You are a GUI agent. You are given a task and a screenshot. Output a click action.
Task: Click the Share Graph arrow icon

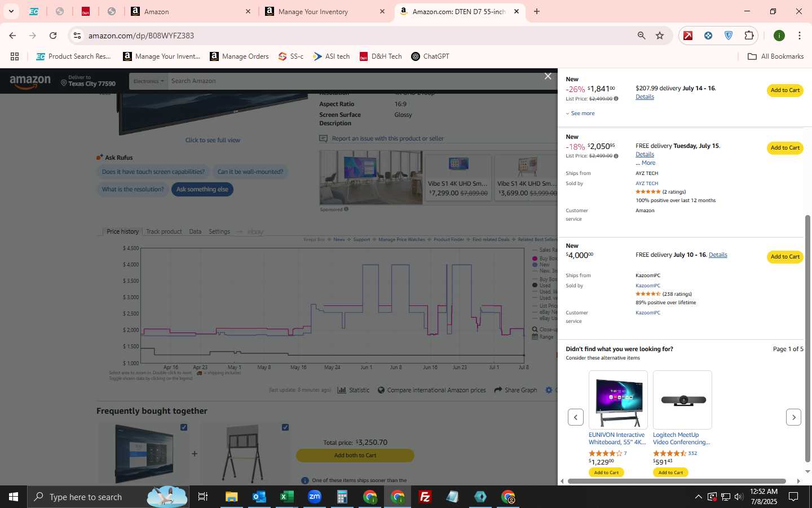pos(498,390)
